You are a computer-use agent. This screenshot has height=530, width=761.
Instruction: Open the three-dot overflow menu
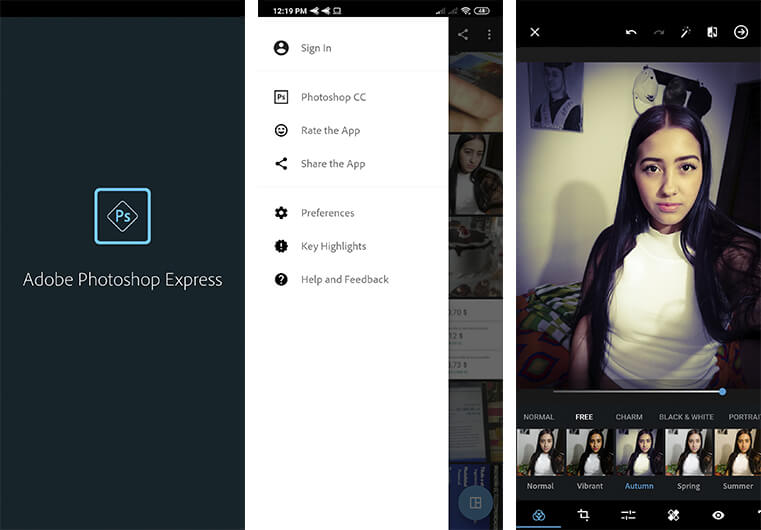pyautogui.click(x=489, y=34)
